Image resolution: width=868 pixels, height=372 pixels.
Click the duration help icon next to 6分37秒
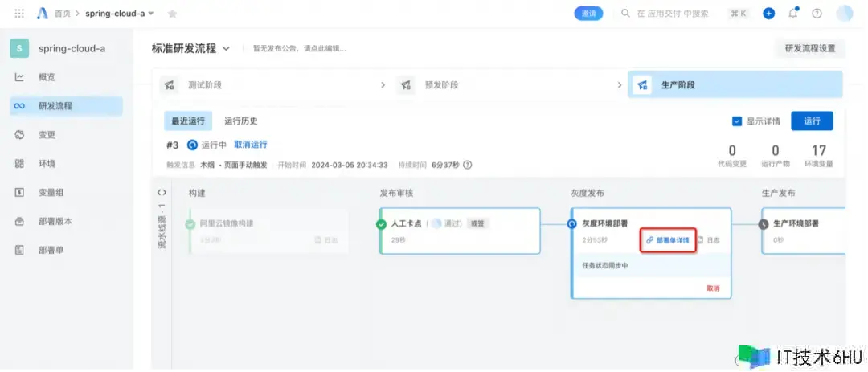467,165
